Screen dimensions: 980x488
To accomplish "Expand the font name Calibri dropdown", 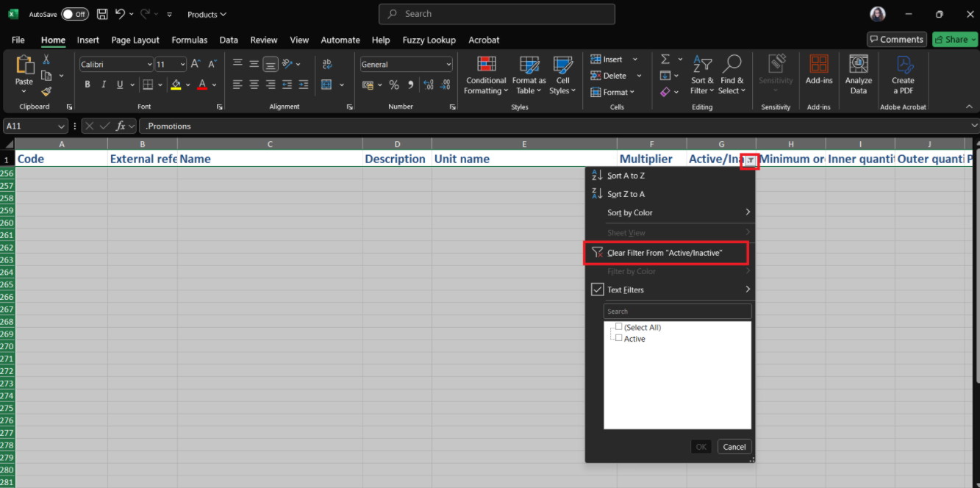I will pos(149,65).
